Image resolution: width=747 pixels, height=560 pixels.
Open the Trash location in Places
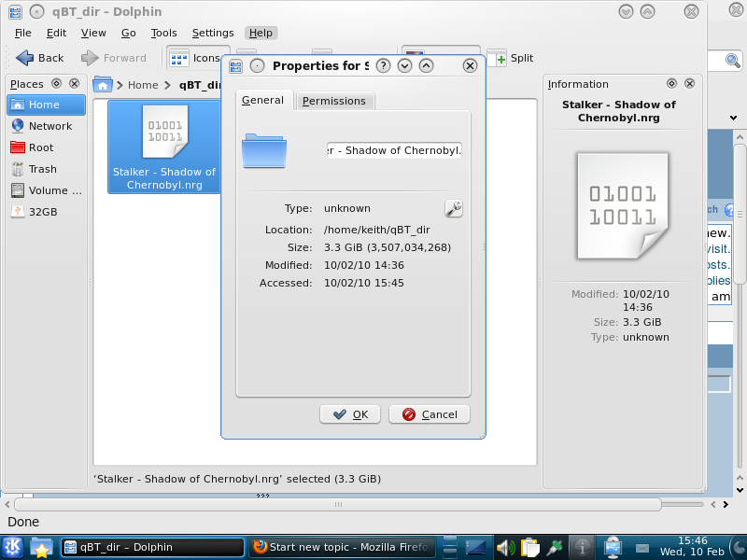tap(42, 169)
